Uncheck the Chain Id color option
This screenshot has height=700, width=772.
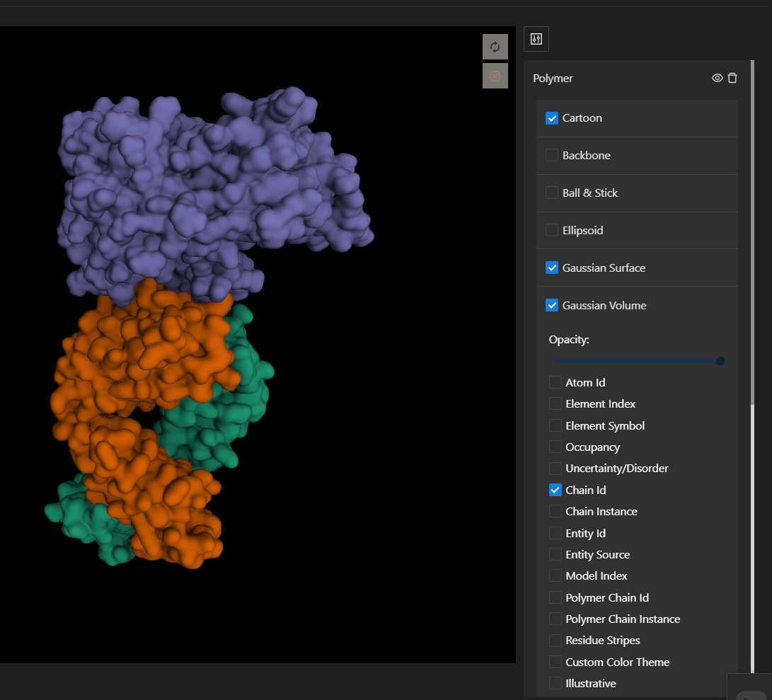[555, 490]
